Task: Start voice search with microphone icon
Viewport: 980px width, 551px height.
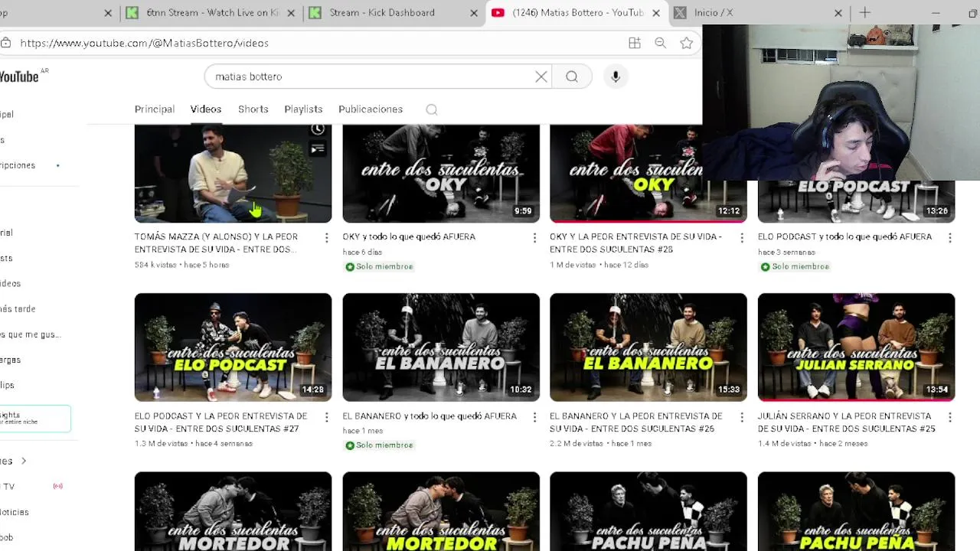Action: [x=616, y=77]
